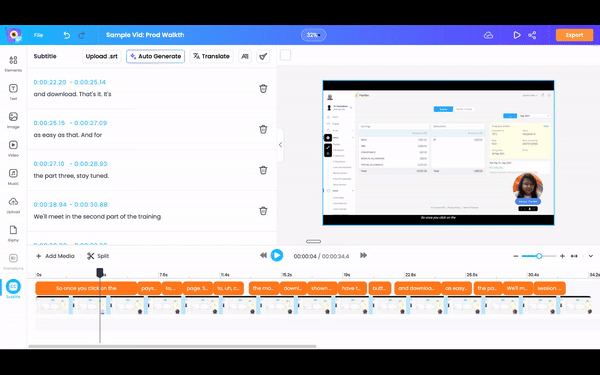Open the File menu
Screen dimensions: 600x375
click(38, 35)
